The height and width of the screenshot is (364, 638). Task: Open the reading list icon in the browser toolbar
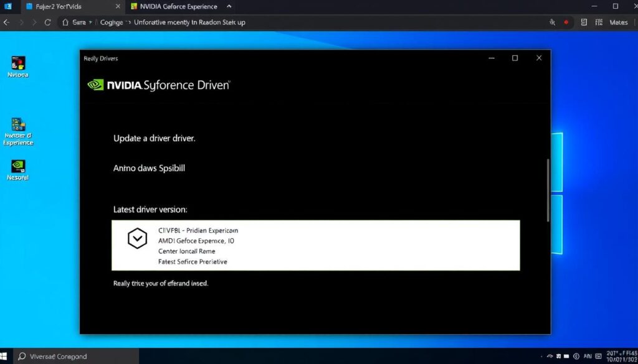(x=584, y=22)
